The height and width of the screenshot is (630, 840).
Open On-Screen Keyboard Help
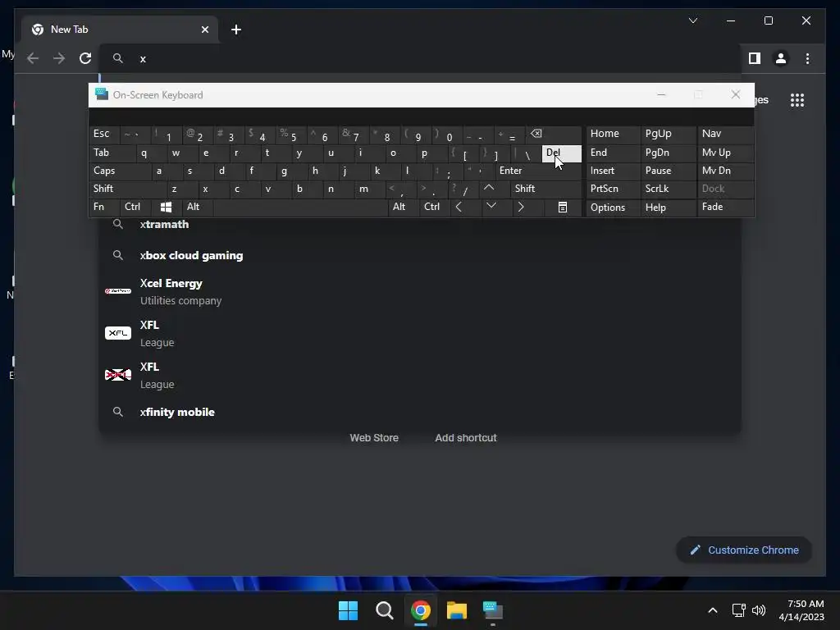[x=668, y=208]
